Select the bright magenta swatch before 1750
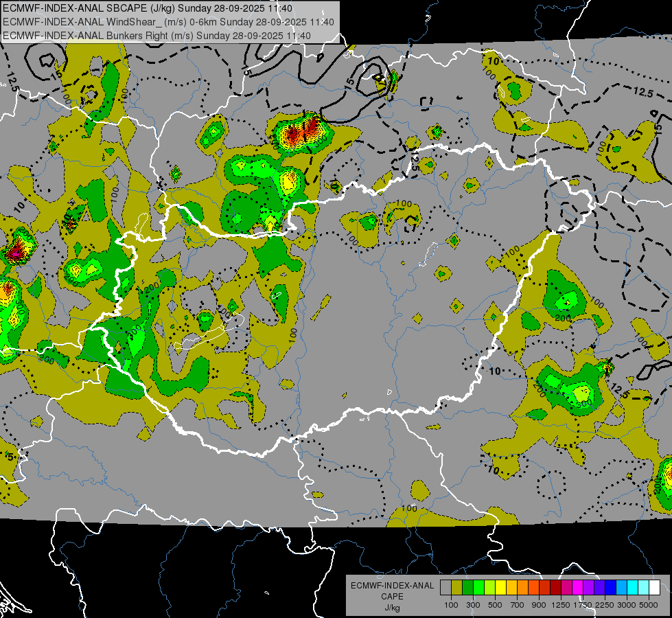The image size is (672, 618). (x=578, y=588)
